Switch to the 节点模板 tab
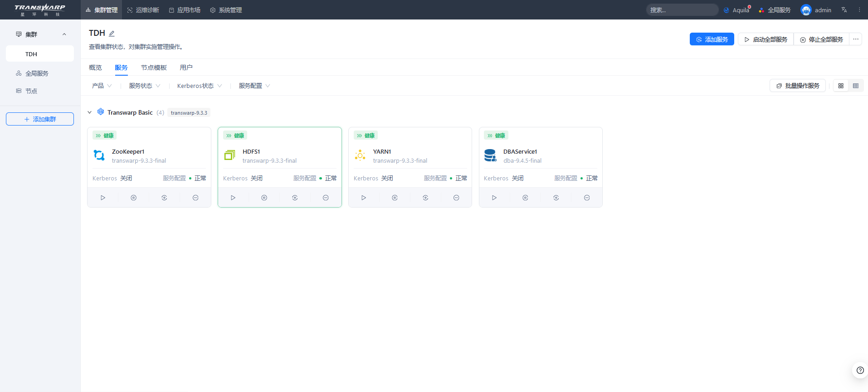This screenshot has width=868, height=392. pyautogui.click(x=154, y=68)
